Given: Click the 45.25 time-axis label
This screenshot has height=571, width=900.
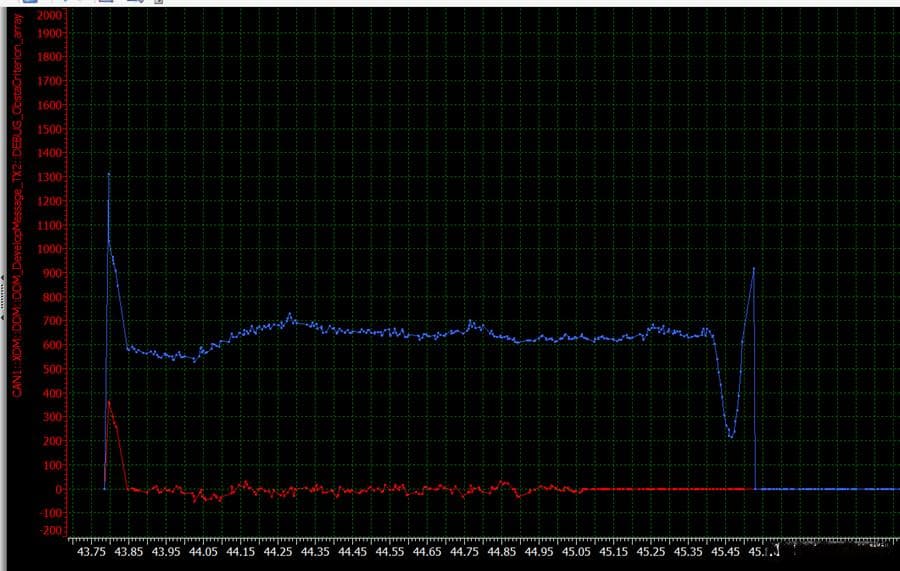Looking at the screenshot, I should point(651,552).
